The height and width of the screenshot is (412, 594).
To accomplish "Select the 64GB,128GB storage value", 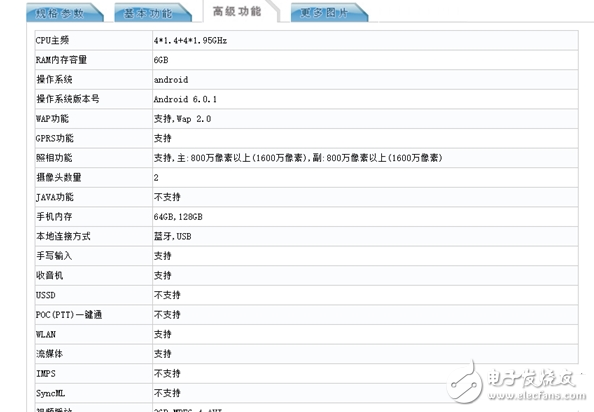I will [x=178, y=217].
